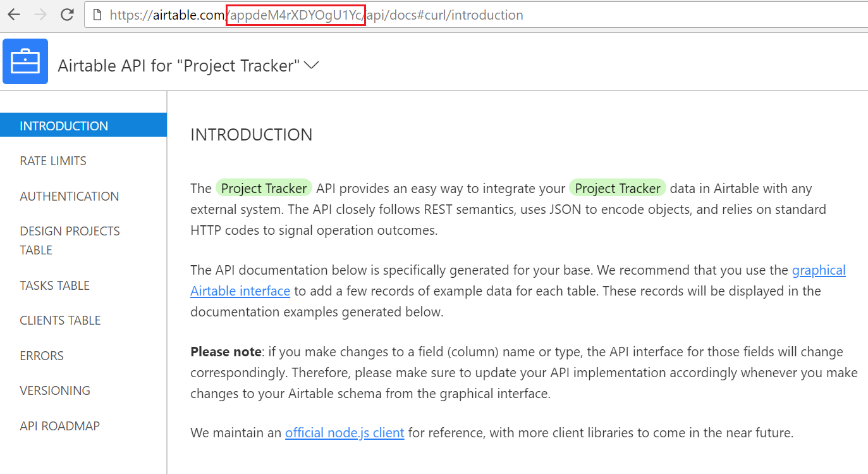Open the VERSIONING section
This screenshot has width=868, height=474.
(55, 390)
